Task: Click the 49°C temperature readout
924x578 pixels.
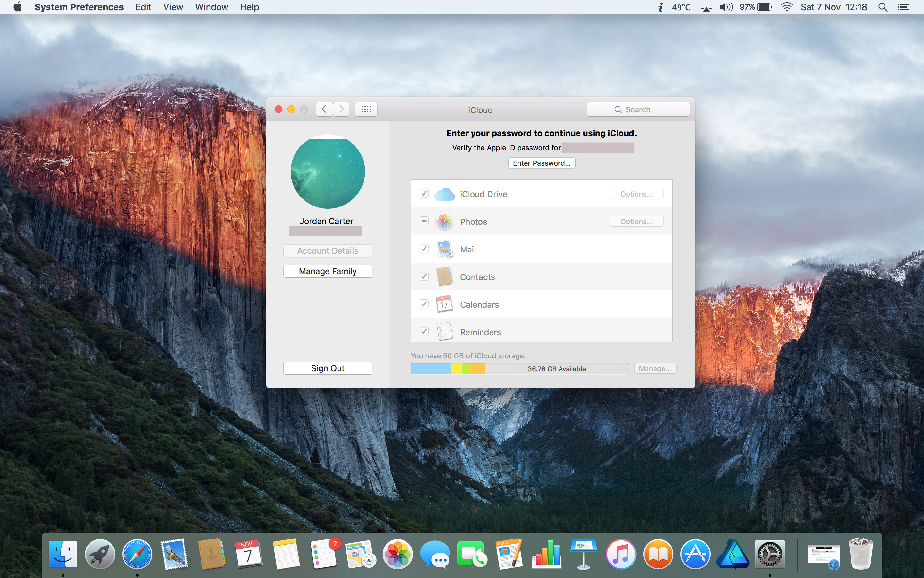Action: 681,7
